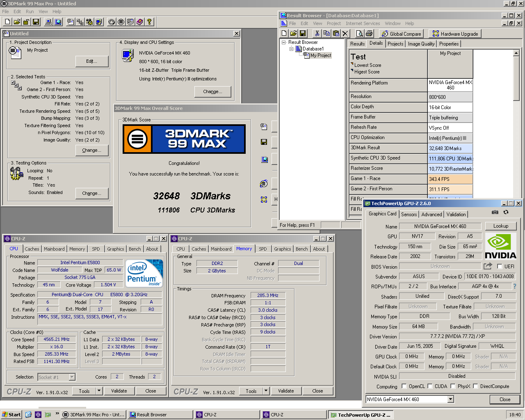
Task: Collapse the Result Browser tree root node
Action: (283, 42)
